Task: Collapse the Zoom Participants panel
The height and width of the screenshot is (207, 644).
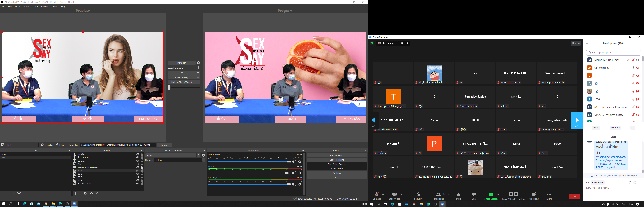Action: point(587,44)
